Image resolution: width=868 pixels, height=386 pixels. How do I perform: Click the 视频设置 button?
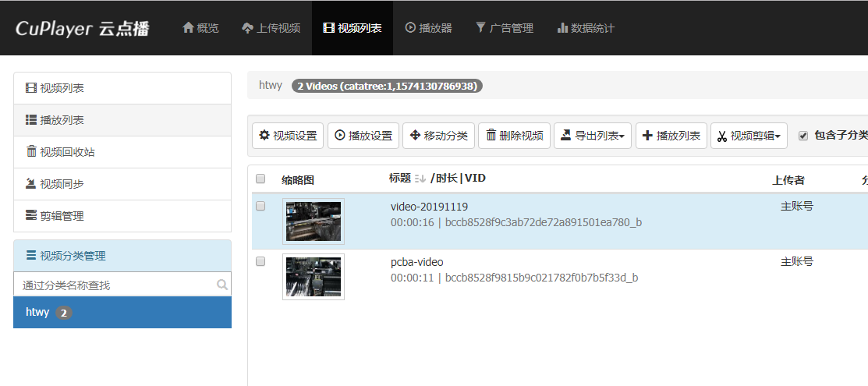(288, 136)
